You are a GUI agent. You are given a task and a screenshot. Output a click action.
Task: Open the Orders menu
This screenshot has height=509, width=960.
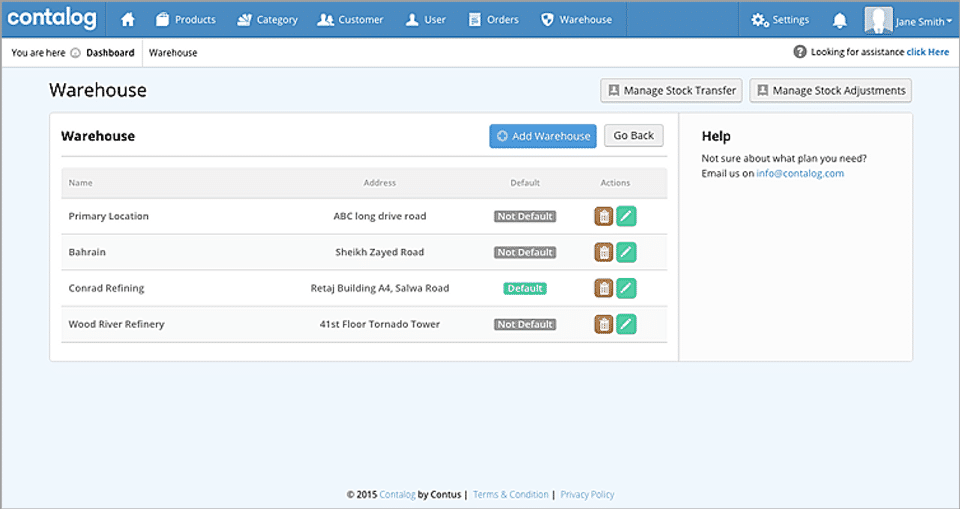point(493,20)
